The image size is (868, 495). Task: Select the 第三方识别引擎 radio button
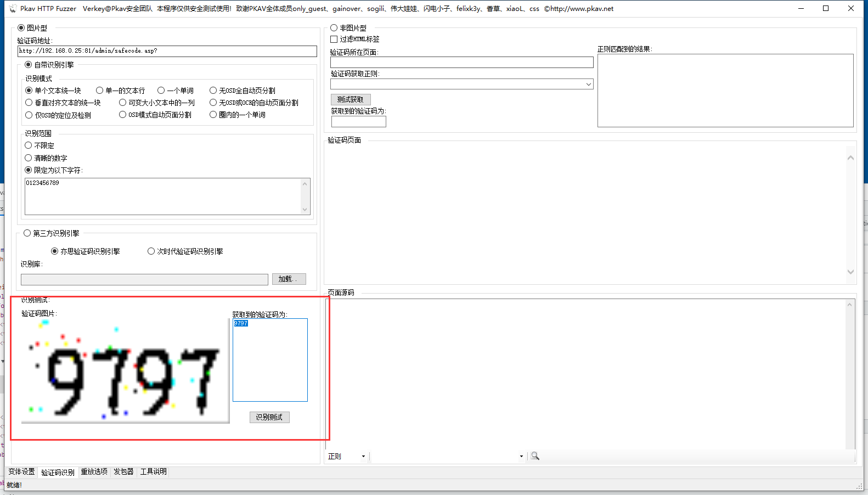pos(27,233)
